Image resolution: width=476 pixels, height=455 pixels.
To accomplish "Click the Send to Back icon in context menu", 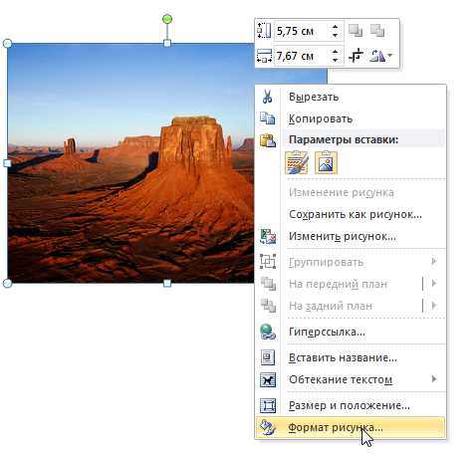I will 268,306.
